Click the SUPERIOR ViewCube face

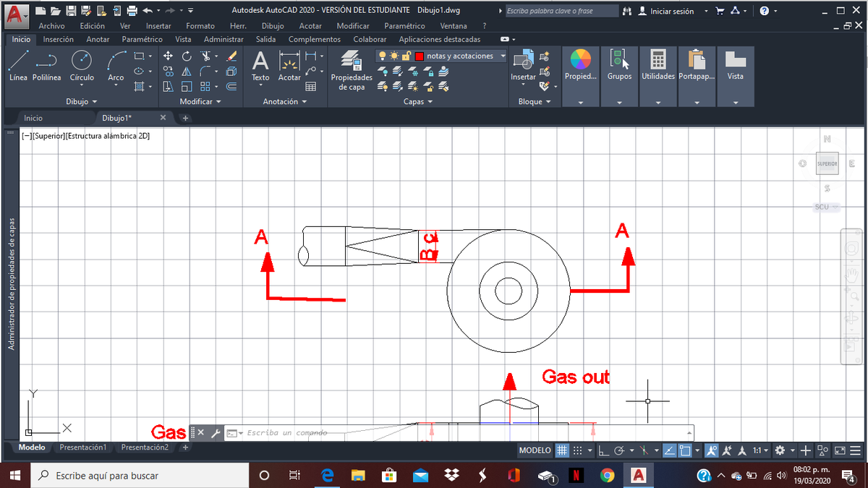click(827, 164)
